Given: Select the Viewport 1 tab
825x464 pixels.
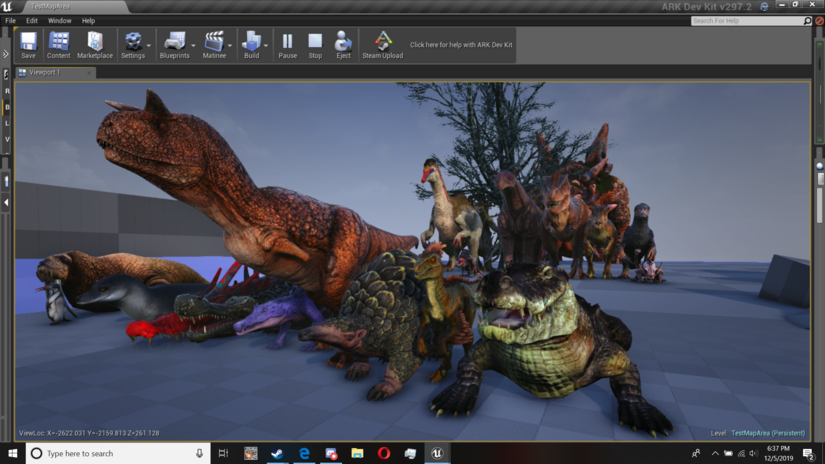Looking at the screenshot, I should [45, 73].
